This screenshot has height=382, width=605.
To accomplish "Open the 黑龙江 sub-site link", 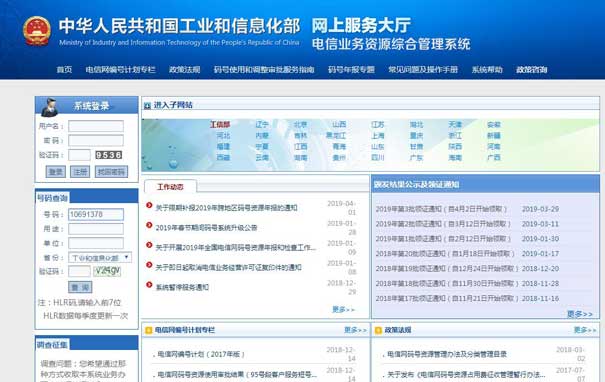I will [336, 135].
